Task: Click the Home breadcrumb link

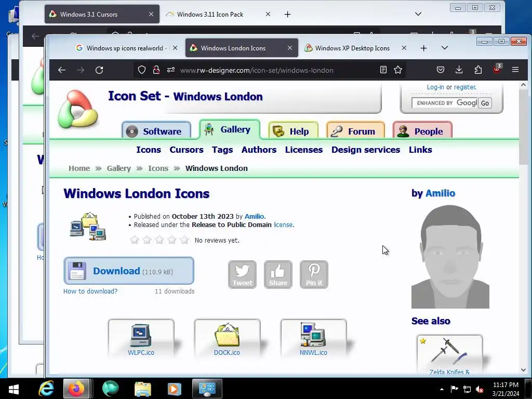Action: tap(79, 168)
